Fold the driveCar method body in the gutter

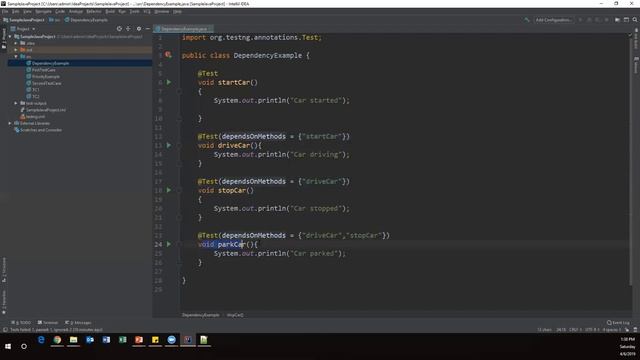[x=179, y=146]
